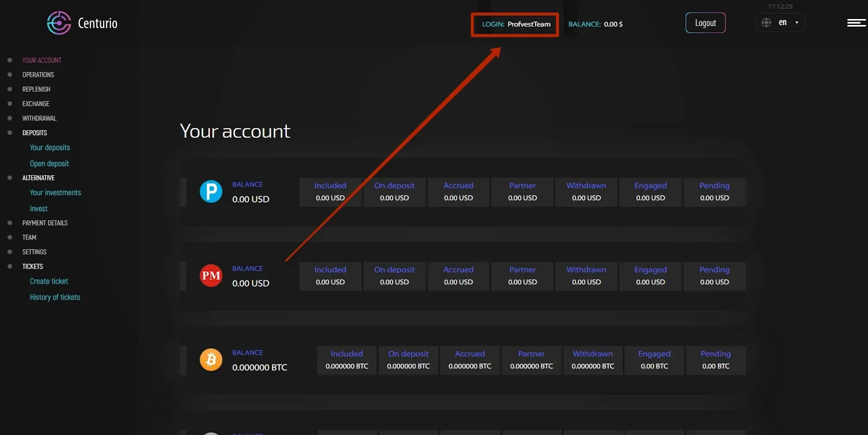Select Bitcoin row Partner cell

coord(532,360)
